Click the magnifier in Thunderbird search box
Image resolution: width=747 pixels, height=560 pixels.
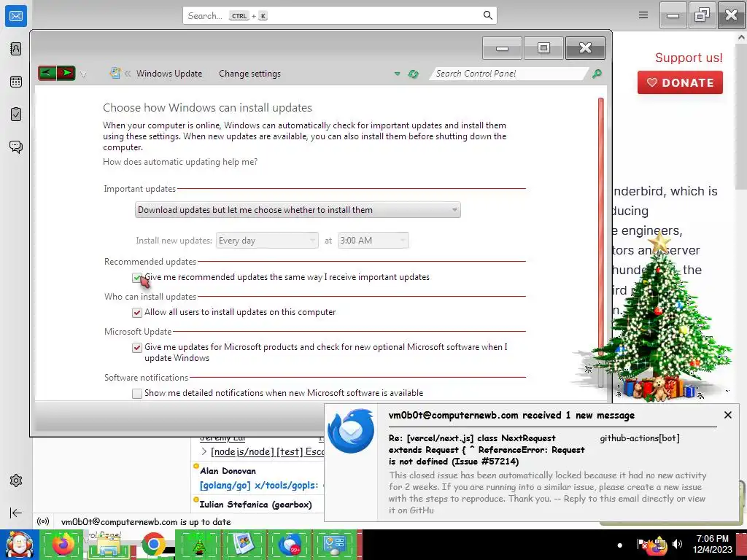[487, 15]
